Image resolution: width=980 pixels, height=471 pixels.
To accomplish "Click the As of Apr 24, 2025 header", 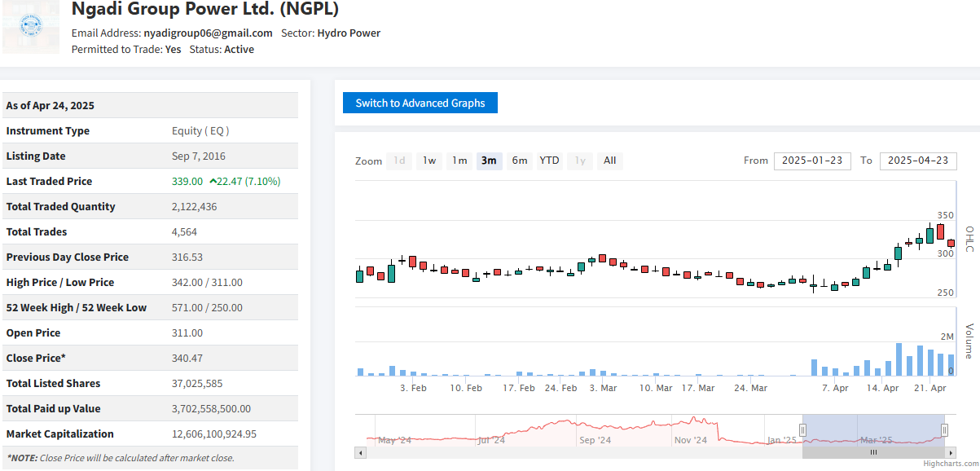I will point(51,105).
